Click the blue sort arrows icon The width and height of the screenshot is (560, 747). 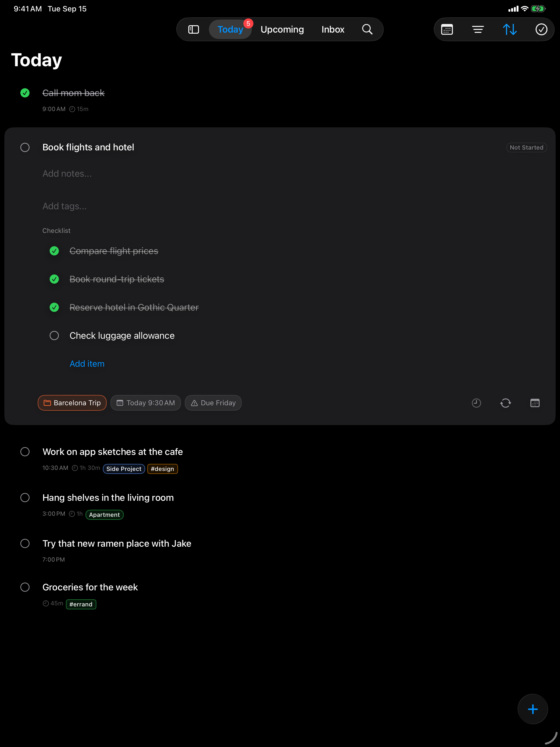[x=510, y=29]
